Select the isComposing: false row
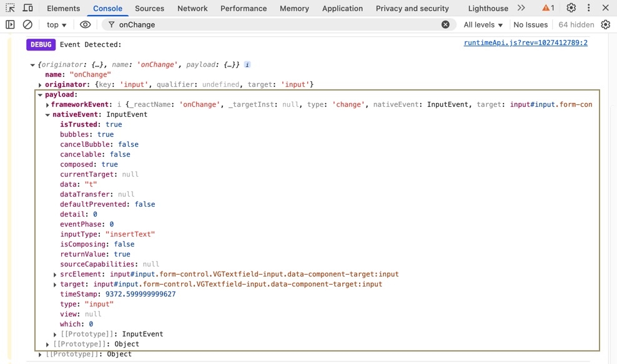This screenshot has width=617, height=364. [97, 244]
